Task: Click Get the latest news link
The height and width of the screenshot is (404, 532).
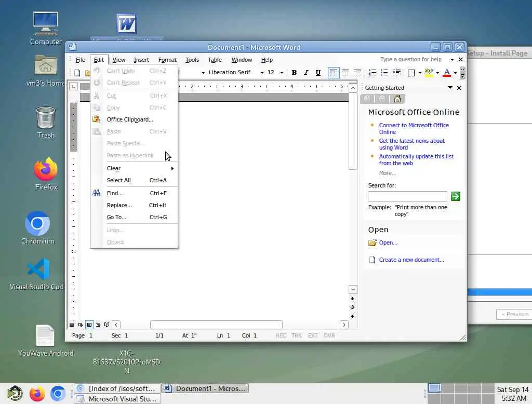Action: [411, 144]
